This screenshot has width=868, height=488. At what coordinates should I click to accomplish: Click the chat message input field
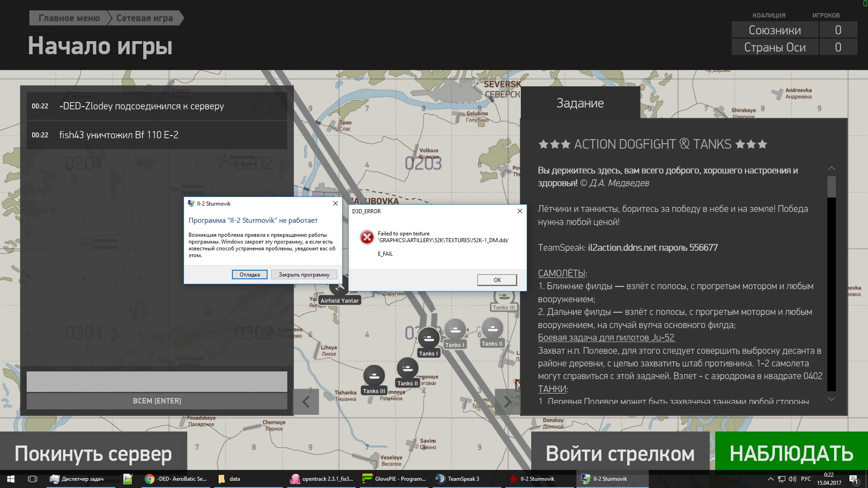pyautogui.click(x=157, y=382)
